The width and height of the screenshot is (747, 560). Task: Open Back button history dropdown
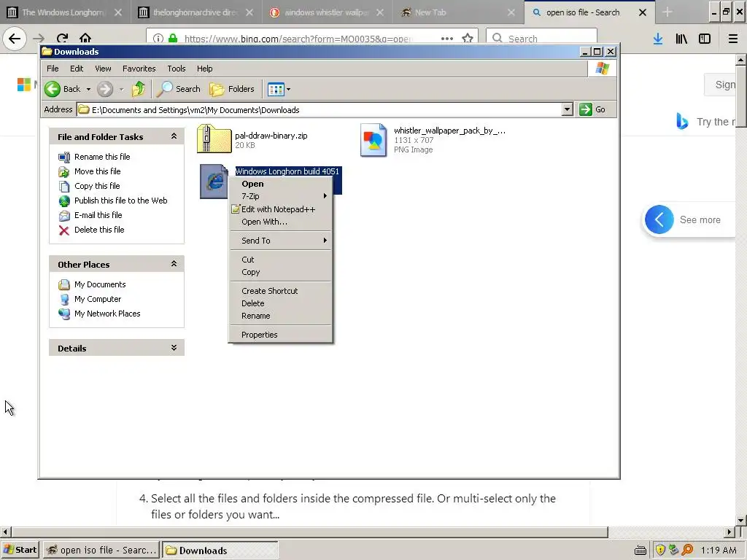[x=88, y=89]
